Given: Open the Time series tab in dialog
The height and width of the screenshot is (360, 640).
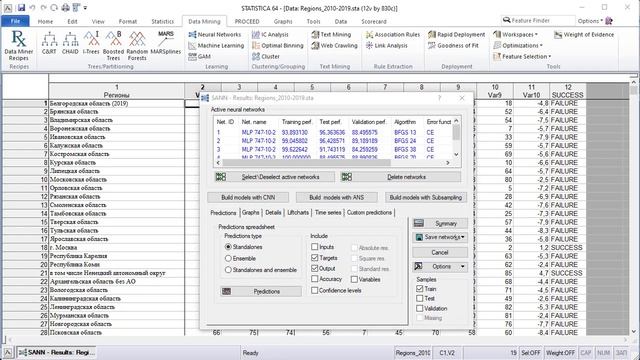Looking at the screenshot, I should pos(328,213).
